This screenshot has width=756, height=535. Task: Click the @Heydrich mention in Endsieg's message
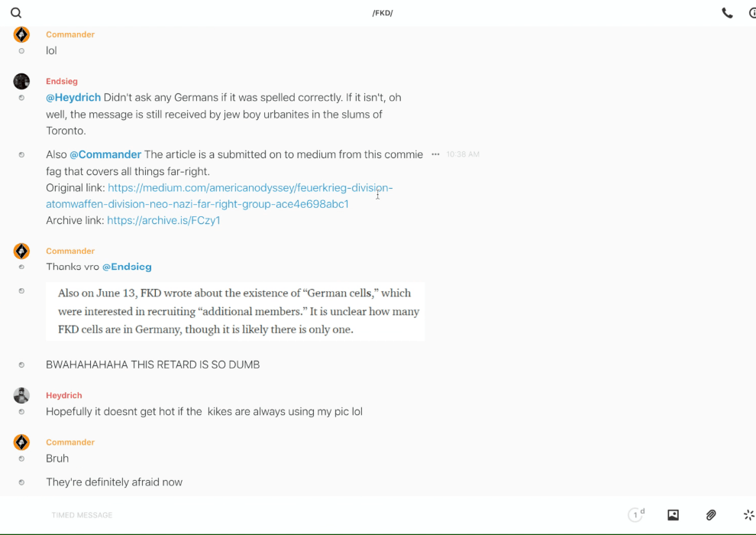(x=73, y=98)
